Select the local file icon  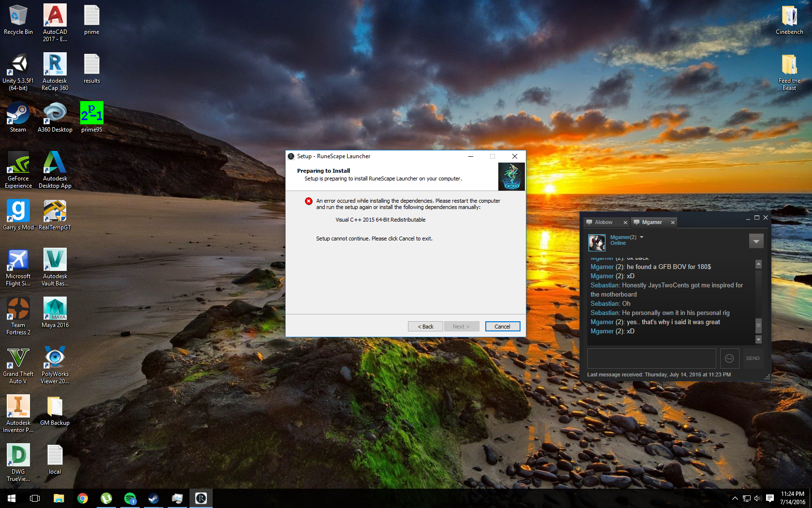pyautogui.click(x=55, y=460)
